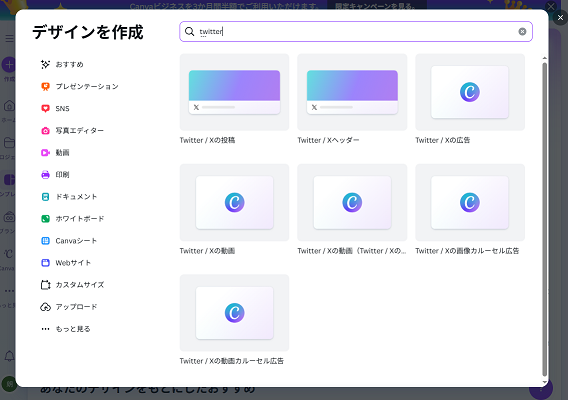Image resolution: width=568 pixels, height=400 pixels.
Task: Click the Twitter / Xの広告 label
Action: (x=443, y=141)
